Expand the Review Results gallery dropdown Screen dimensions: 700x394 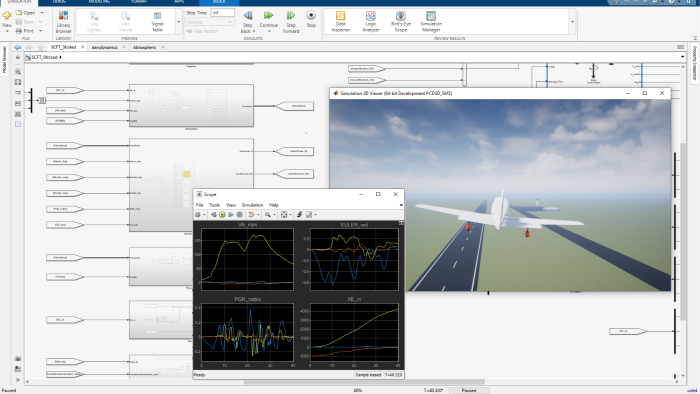click(572, 22)
